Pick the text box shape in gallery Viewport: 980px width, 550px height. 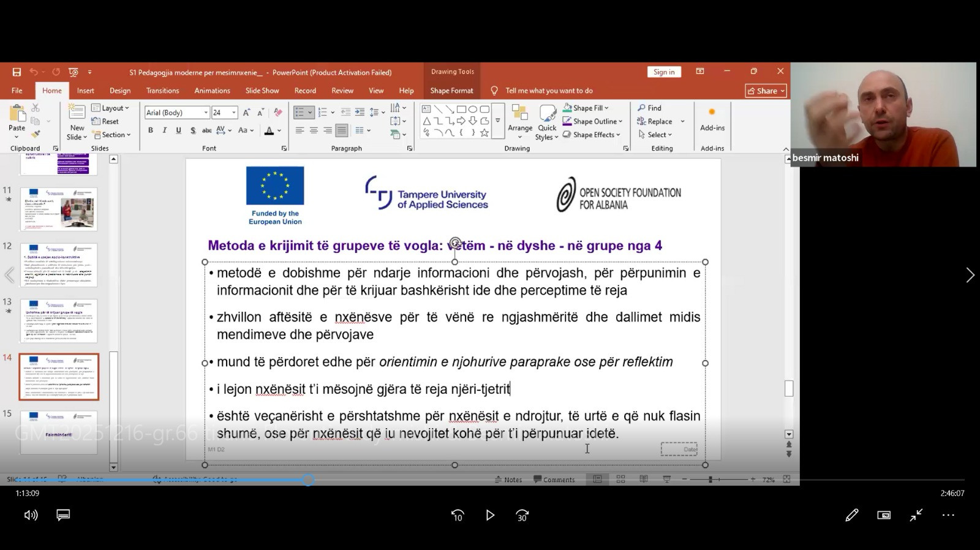tap(426, 109)
